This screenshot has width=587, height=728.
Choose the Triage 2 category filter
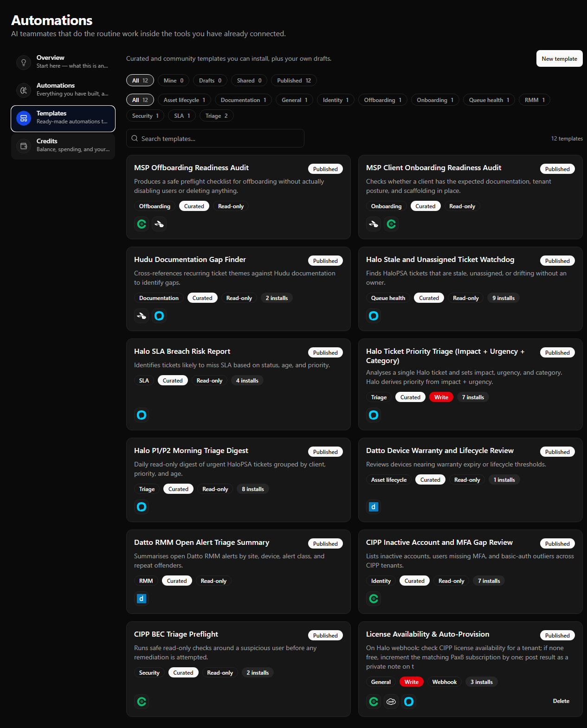click(x=217, y=115)
